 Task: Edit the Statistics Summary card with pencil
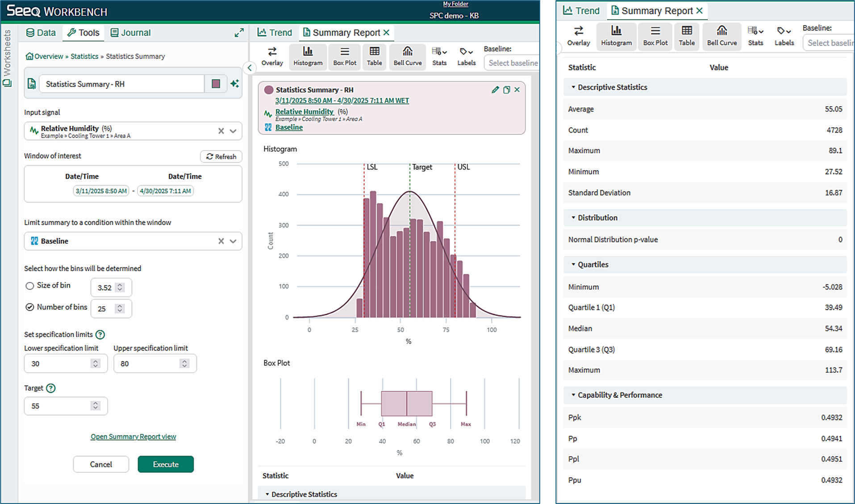[495, 90]
